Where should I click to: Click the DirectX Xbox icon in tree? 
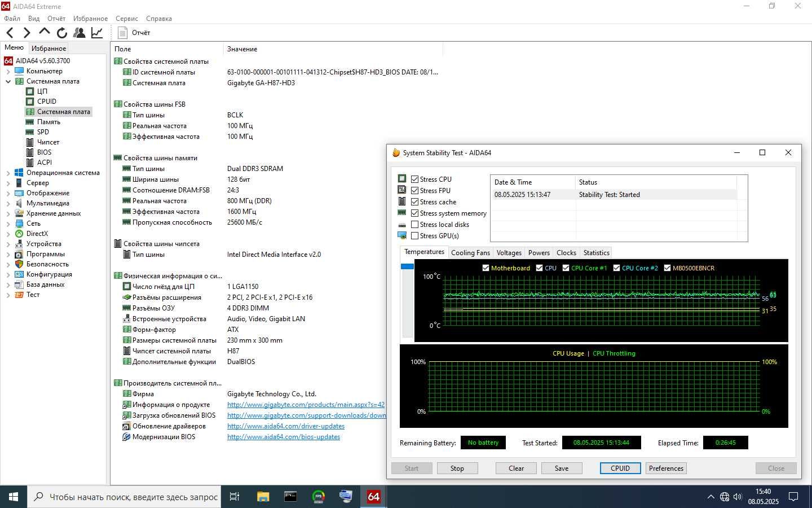(x=19, y=234)
